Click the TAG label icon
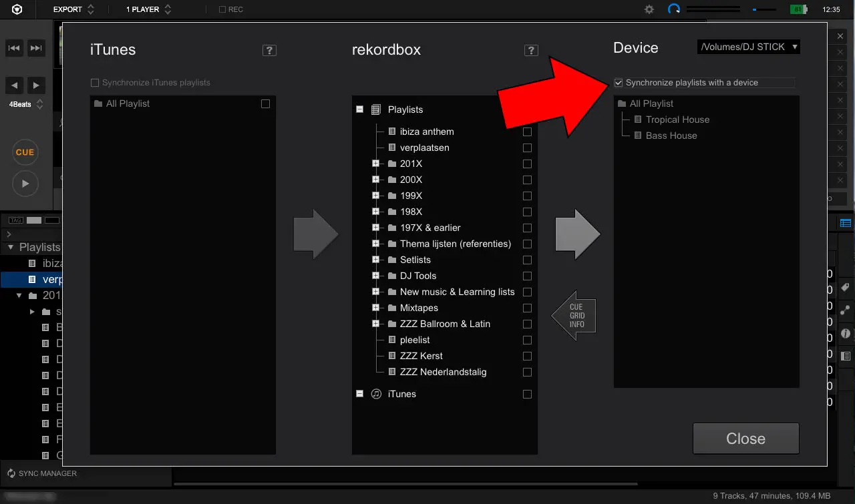This screenshot has width=855, height=504. [x=15, y=220]
